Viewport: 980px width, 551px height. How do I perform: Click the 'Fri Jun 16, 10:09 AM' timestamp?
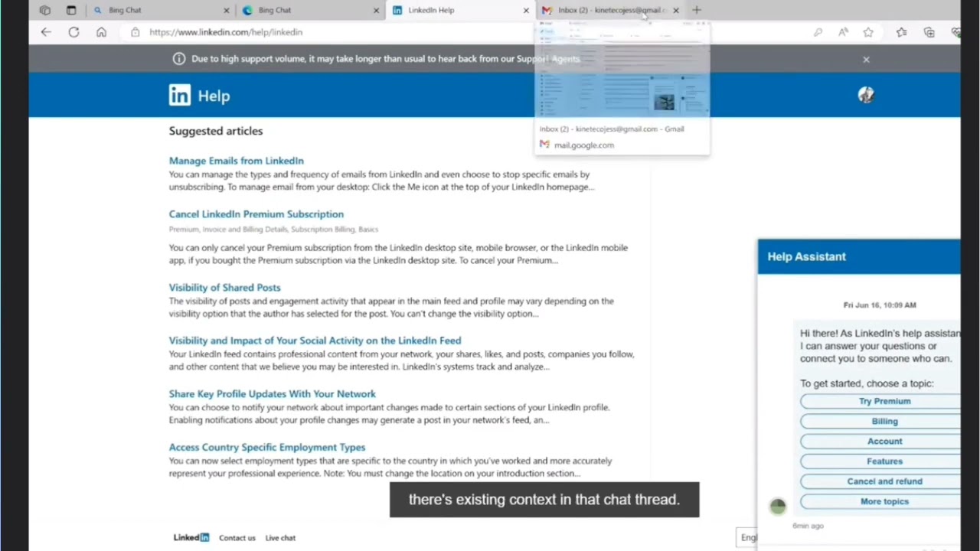tap(880, 305)
